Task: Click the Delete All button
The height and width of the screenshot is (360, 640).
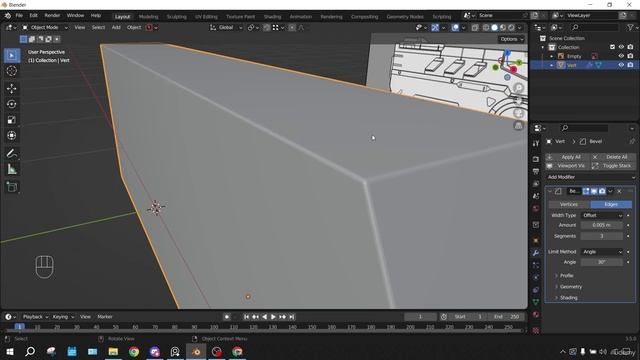Action: tap(613, 157)
